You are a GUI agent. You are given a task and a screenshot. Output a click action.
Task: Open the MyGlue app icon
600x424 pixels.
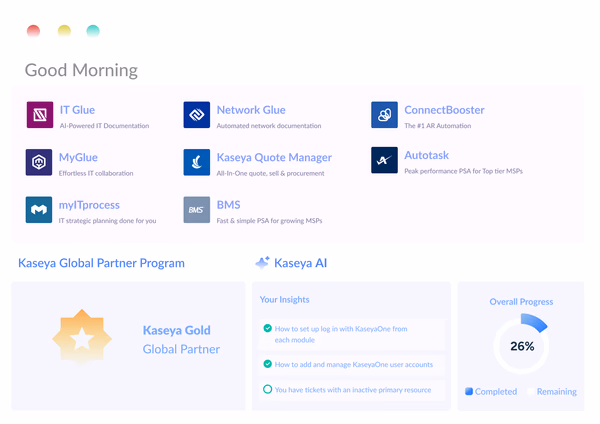tap(39, 162)
